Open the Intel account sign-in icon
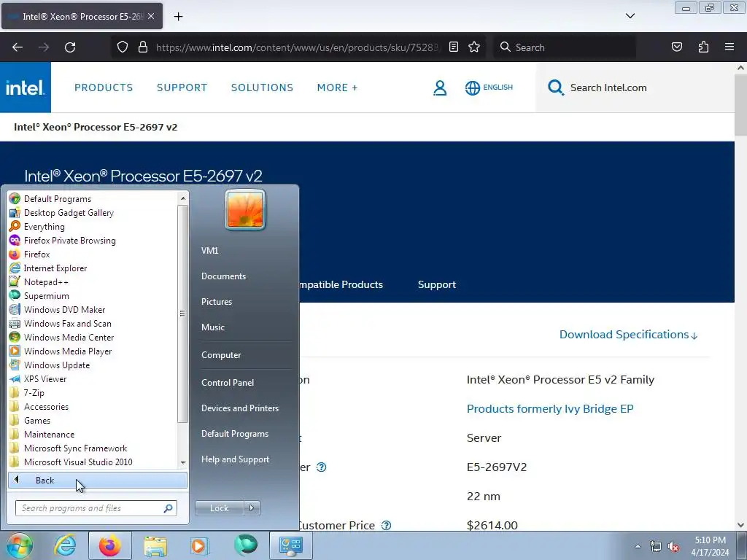747x560 pixels. (x=440, y=87)
